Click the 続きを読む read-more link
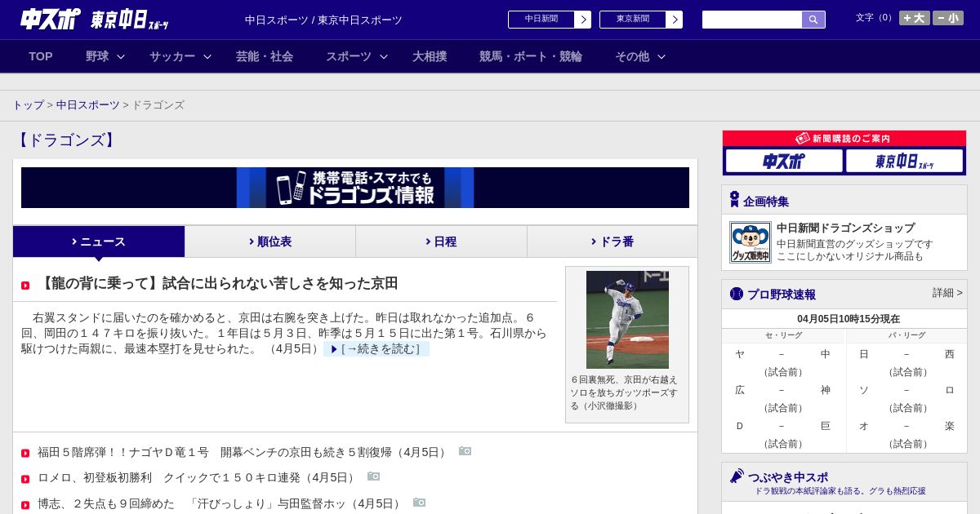Image resolution: width=980 pixels, height=514 pixels. [x=376, y=349]
